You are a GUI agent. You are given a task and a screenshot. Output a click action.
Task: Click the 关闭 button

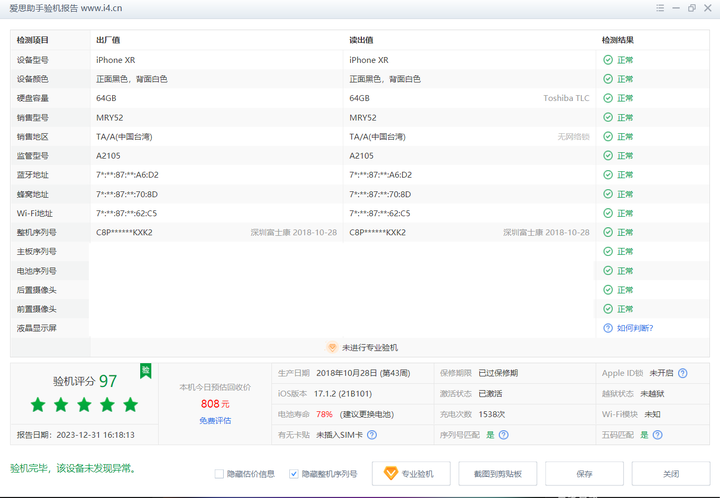[671, 474]
